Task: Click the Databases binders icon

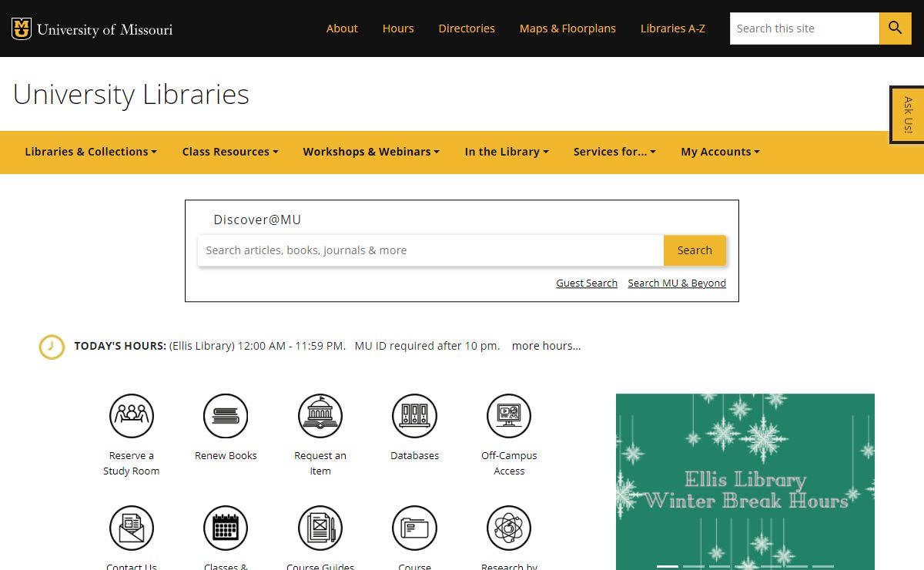Action: tap(414, 416)
